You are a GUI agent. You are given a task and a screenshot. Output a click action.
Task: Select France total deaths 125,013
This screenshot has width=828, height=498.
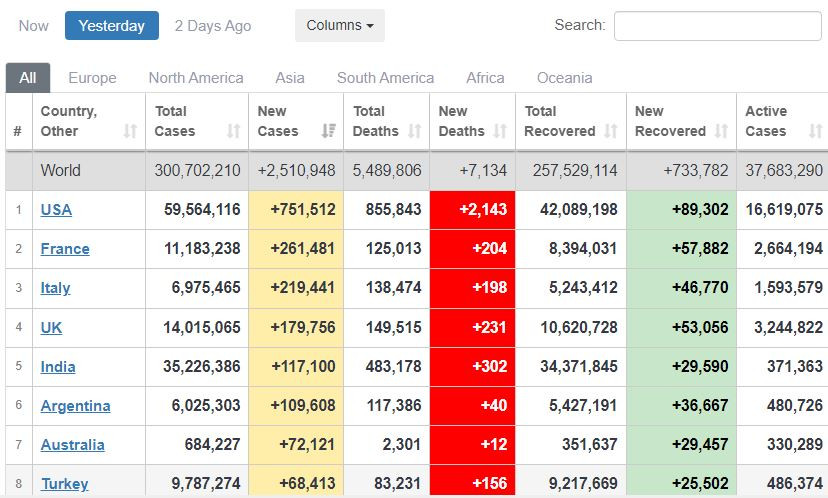[393, 249]
